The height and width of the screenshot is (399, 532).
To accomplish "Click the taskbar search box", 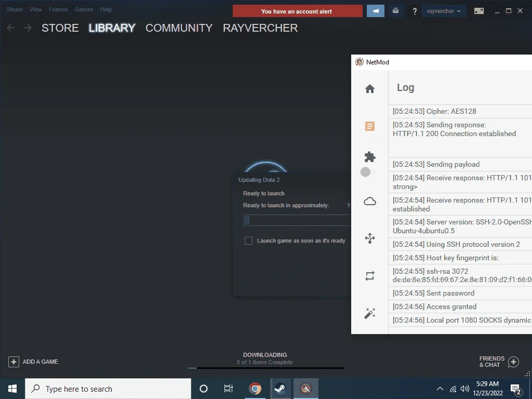I will coord(108,389).
